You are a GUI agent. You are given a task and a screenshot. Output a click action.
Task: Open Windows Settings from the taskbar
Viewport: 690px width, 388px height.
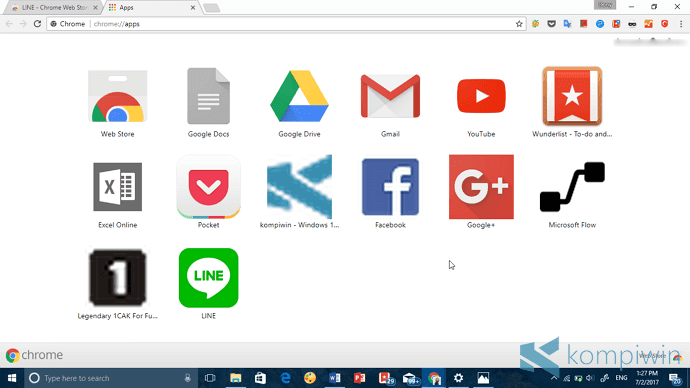click(x=459, y=378)
